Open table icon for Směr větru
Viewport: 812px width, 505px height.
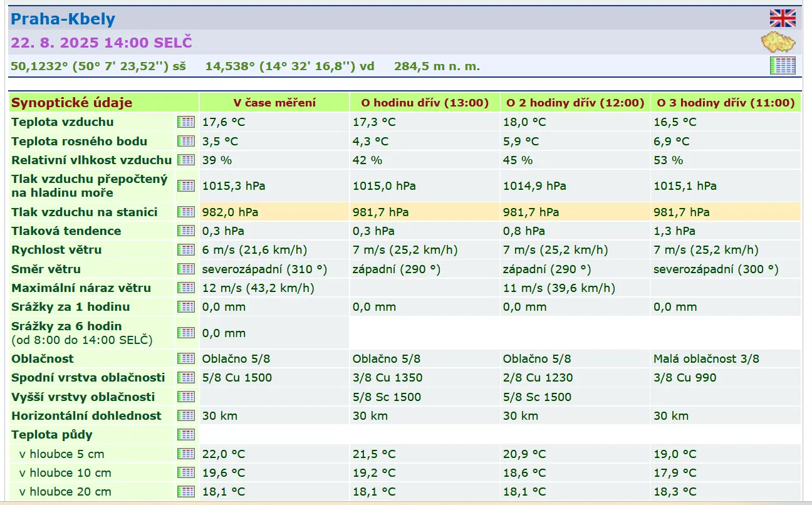[x=186, y=269]
